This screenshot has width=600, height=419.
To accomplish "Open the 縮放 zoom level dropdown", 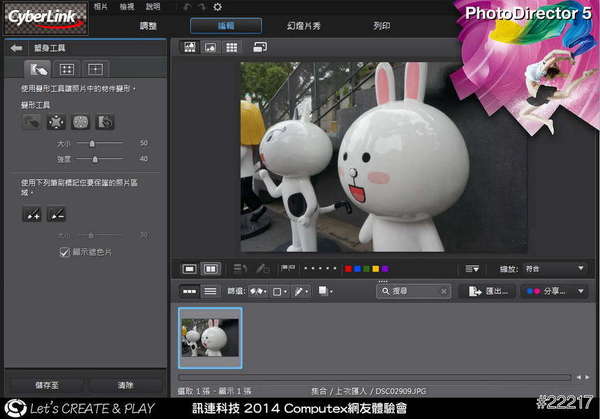I will pyautogui.click(x=555, y=269).
